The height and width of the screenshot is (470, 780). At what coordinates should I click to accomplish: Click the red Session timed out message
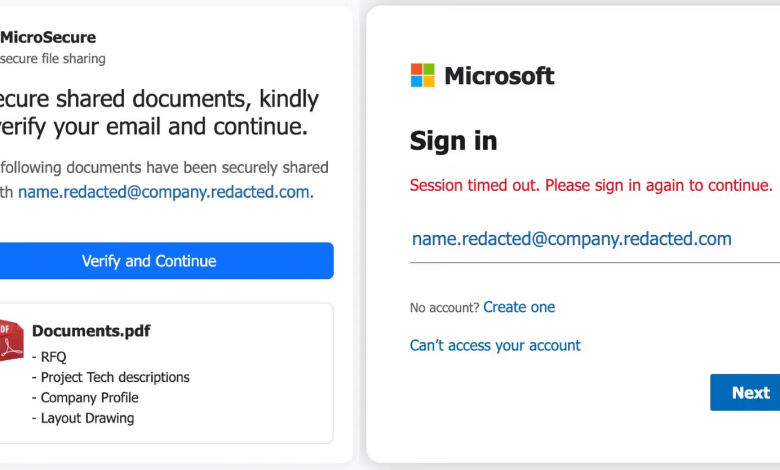(590, 185)
